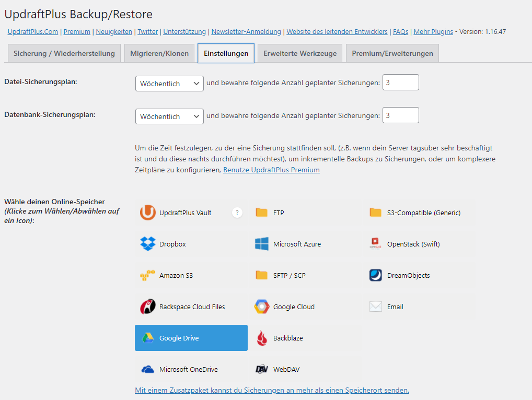Open the Zusatzpaket multiple storage link

272,390
